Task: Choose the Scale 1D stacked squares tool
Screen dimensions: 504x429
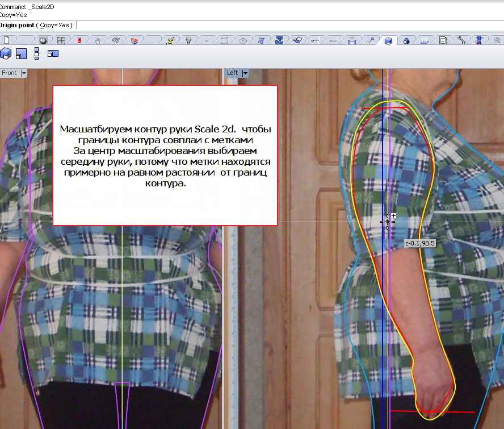Action: point(37,53)
